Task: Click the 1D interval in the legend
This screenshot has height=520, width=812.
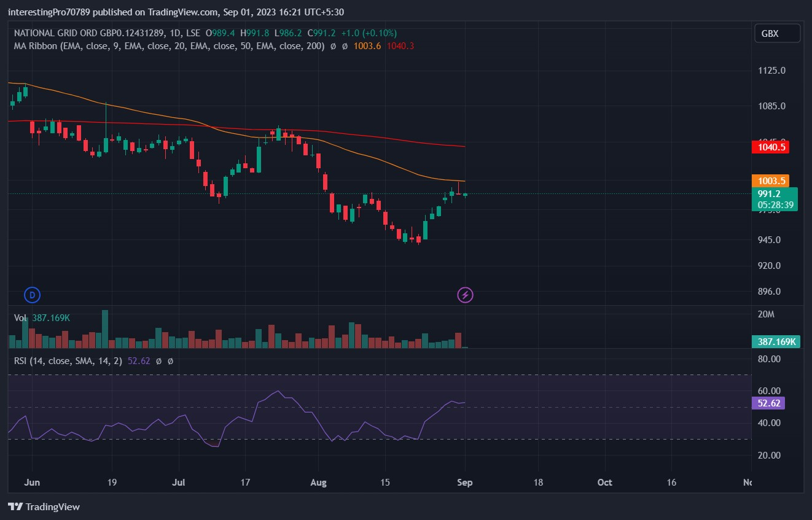Action: [176, 33]
